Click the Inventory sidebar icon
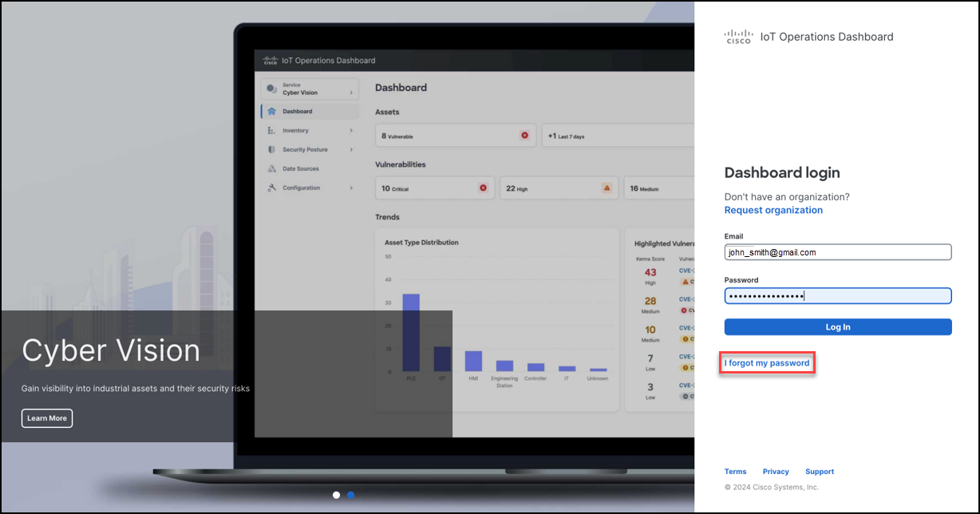 pos(271,130)
